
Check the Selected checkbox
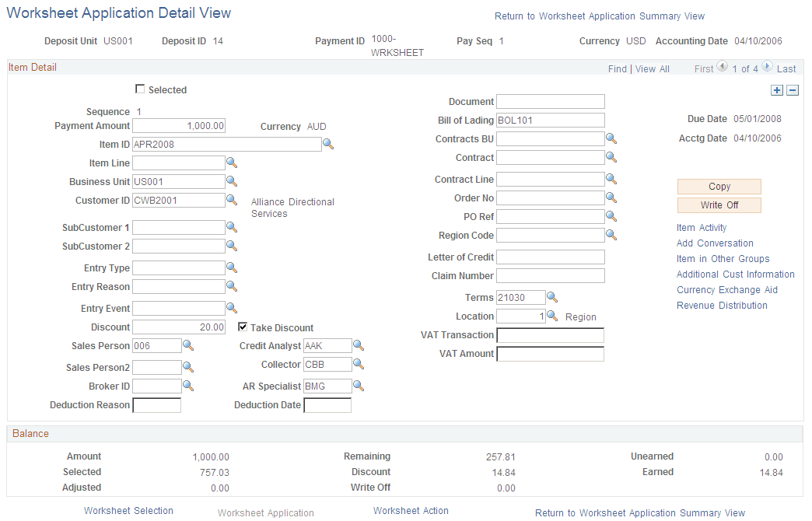(140, 89)
